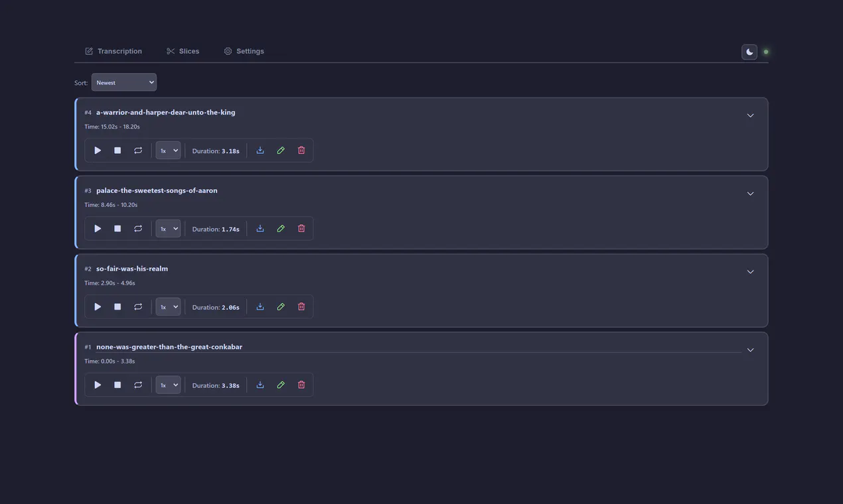Click the Duration 3.38s label
The height and width of the screenshot is (504, 843).
click(x=216, y=386)
